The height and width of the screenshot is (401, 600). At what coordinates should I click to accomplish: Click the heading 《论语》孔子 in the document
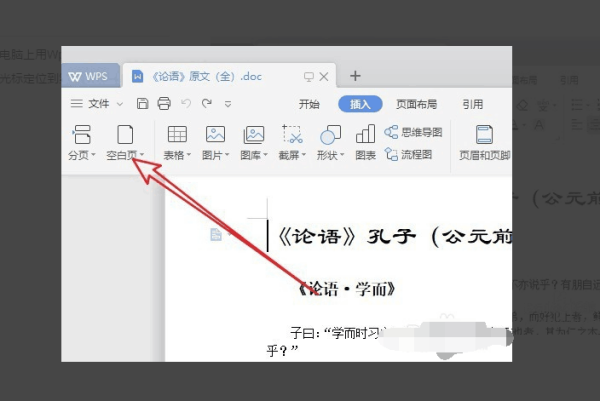point(346,236)
